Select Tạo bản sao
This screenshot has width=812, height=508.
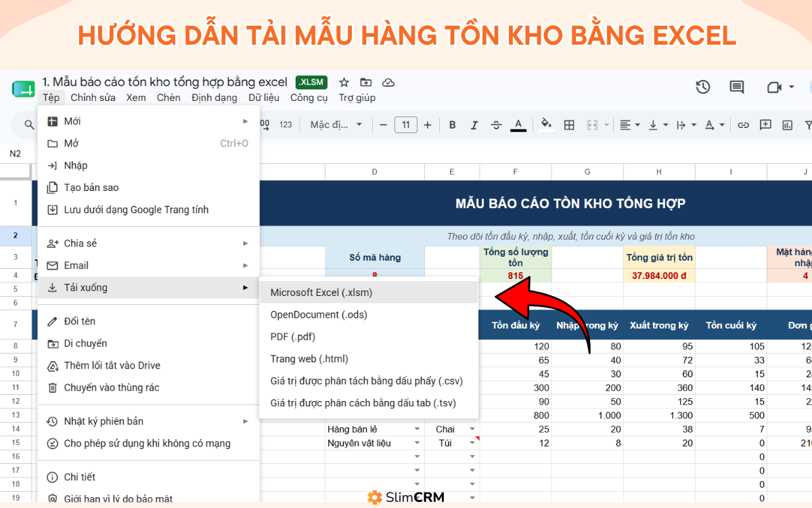point(149,188)
